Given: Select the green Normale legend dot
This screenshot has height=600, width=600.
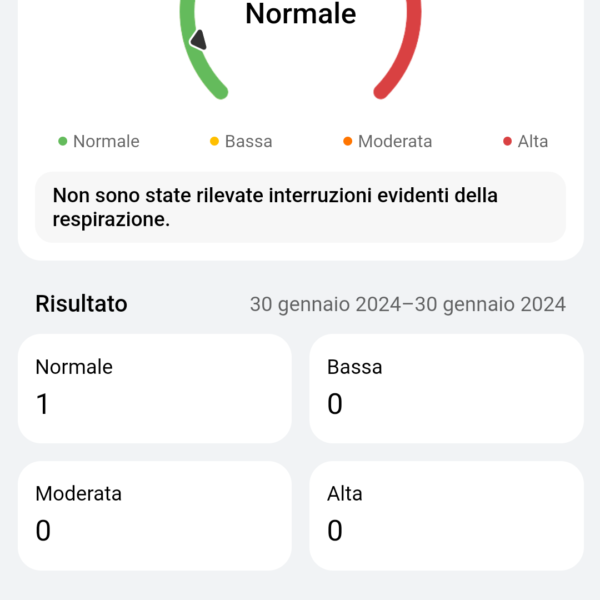Looking at the screenshot, I should (x=62, y=141).
